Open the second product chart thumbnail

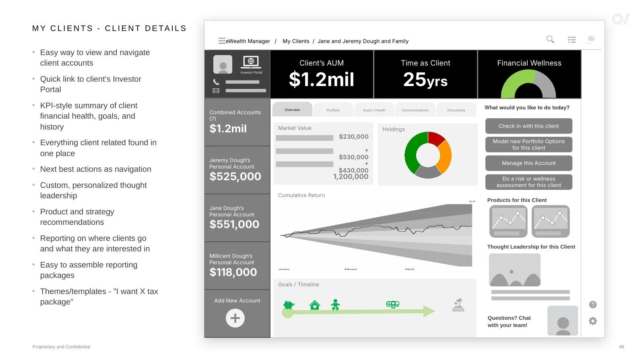[551, 221]
